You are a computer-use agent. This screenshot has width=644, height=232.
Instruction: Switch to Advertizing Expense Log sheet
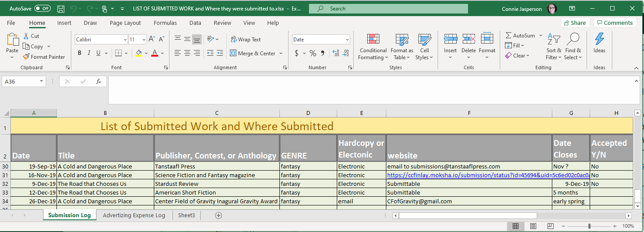134,215
